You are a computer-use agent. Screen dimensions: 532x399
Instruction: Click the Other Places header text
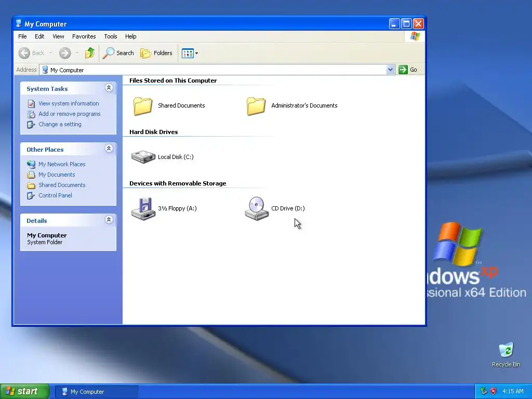45,150
